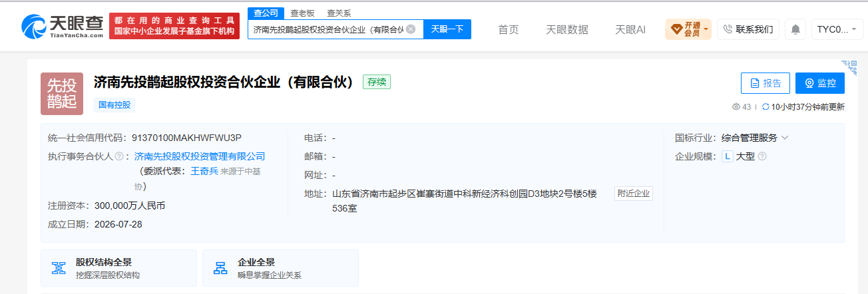Click the QR code icon
Screen dimensions: 868x294
(x=849, y=67)
